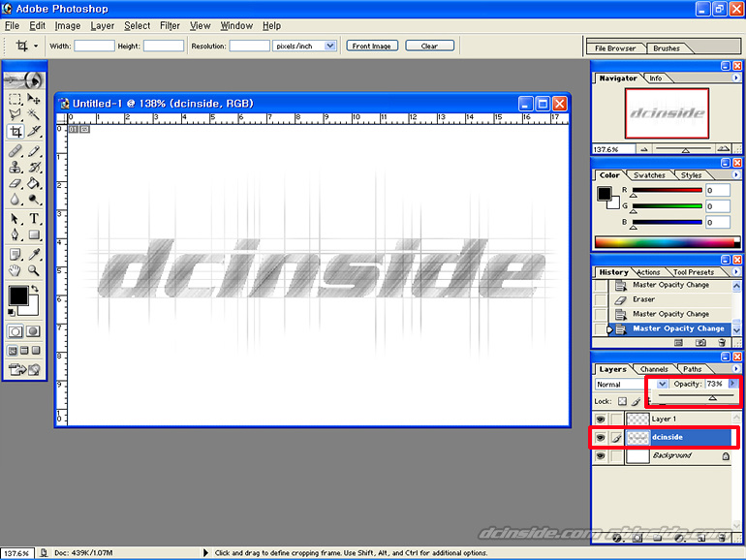Open the layer blend mode Normal dropdown
The width and height of the screenshot is (746, 560).
click(x=662, y=384)
